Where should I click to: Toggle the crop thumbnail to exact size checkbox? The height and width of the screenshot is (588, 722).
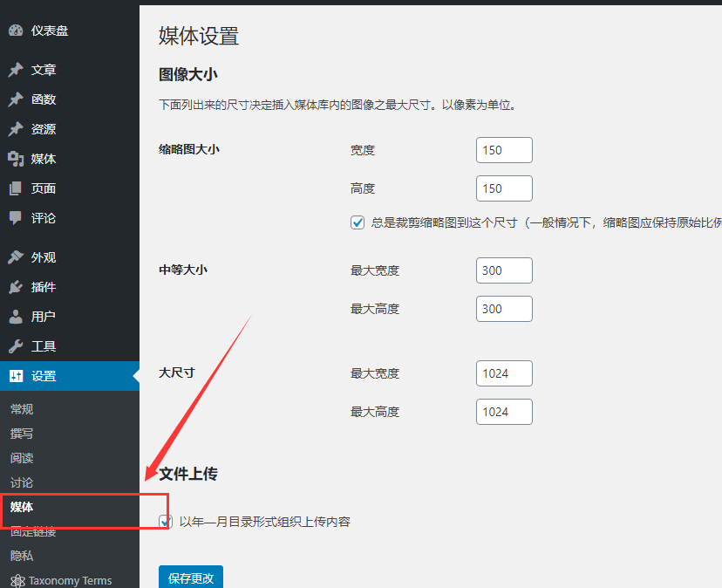point(358,222)
